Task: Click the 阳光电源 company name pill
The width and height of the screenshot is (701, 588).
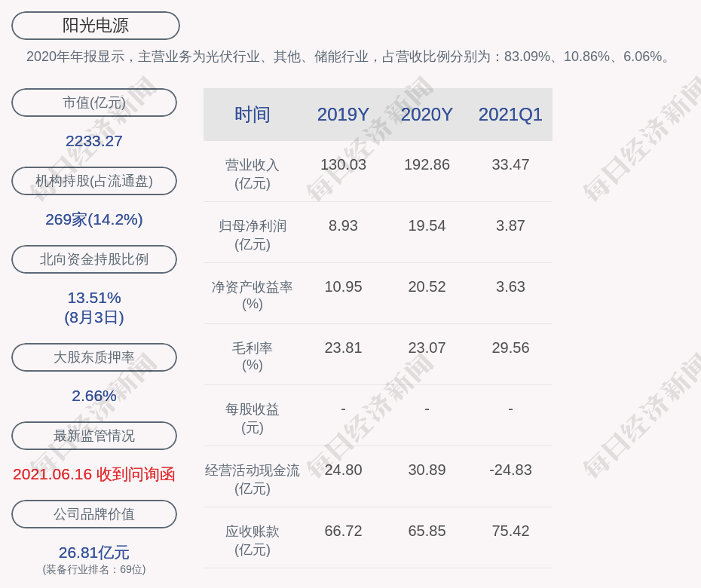Action: (x=95, y=26)
